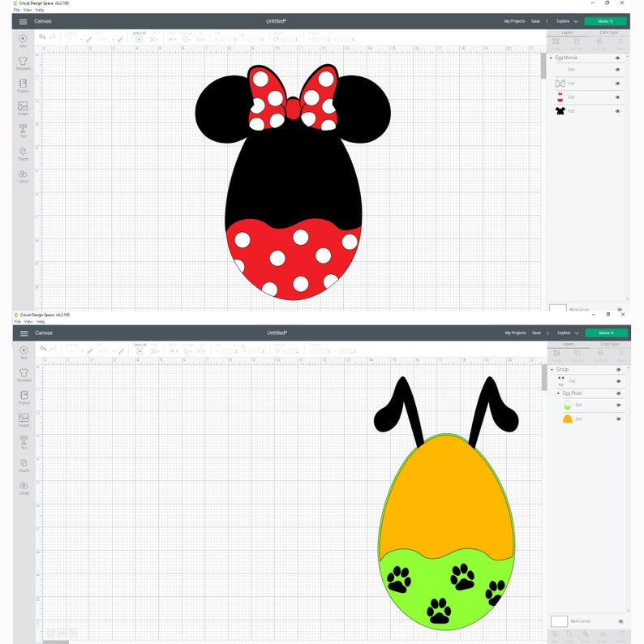The width and height of the screenshot is (644, 644).
Task: Click Make It in Egg Pluto window
Action: 606,333
